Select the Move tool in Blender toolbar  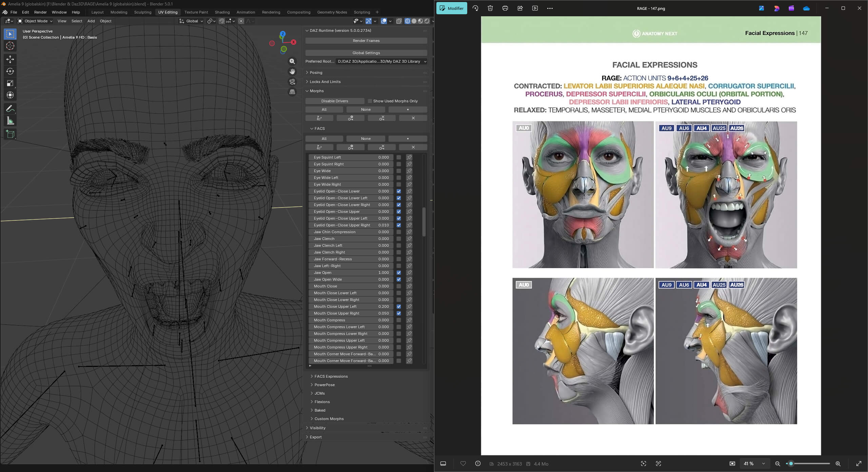click(10, 59)
